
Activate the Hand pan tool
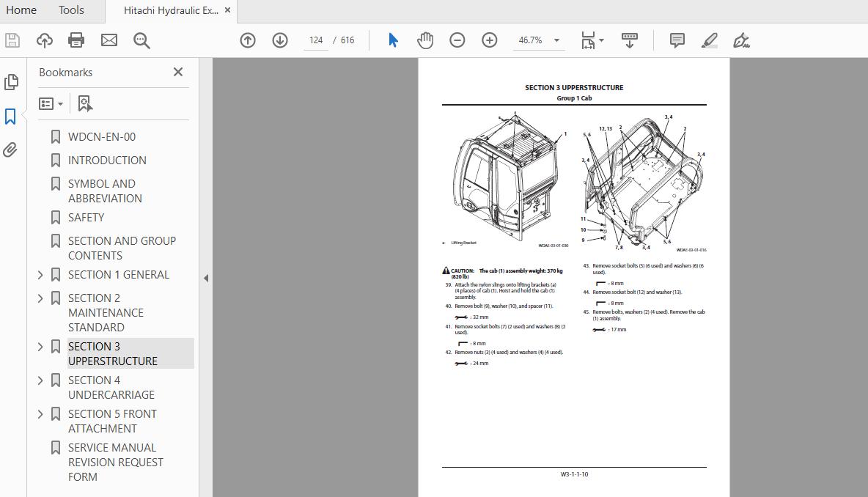click(425, 40)
